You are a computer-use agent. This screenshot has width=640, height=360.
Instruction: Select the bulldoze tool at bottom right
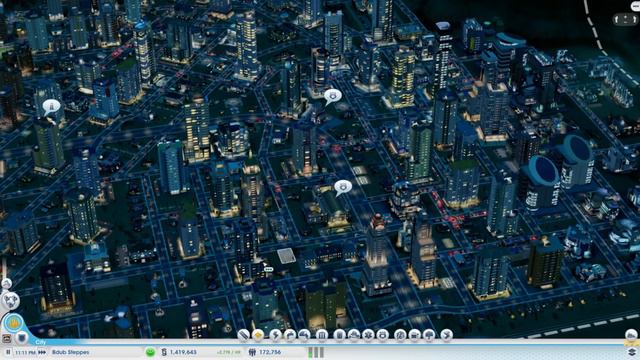631,335
